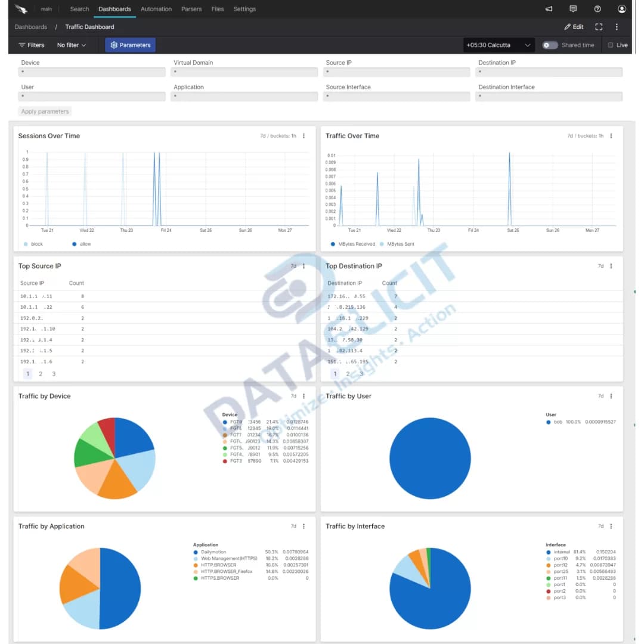Switch to the Automation tab
Image resolution: width=644 pixels, height=644 pixels.
point(156,8)
